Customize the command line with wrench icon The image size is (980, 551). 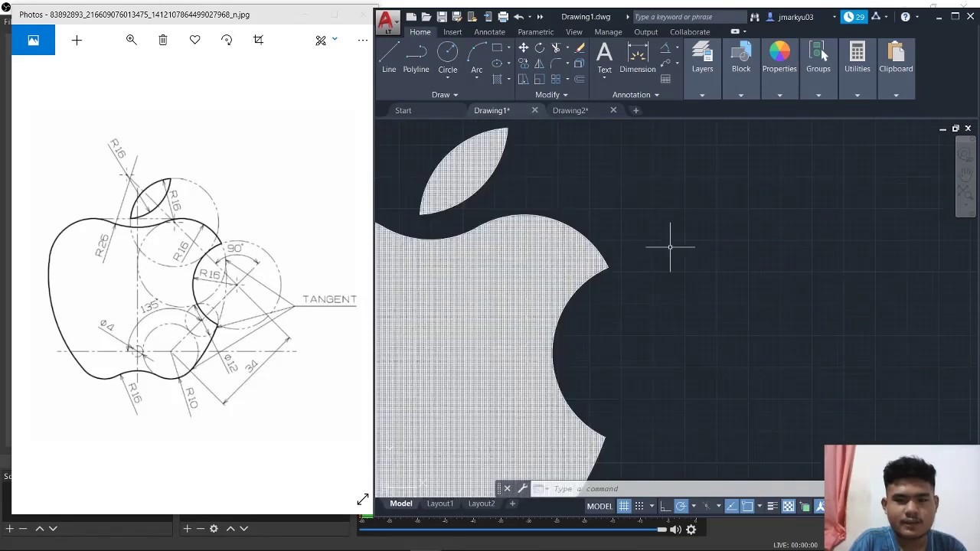point(523,488)
